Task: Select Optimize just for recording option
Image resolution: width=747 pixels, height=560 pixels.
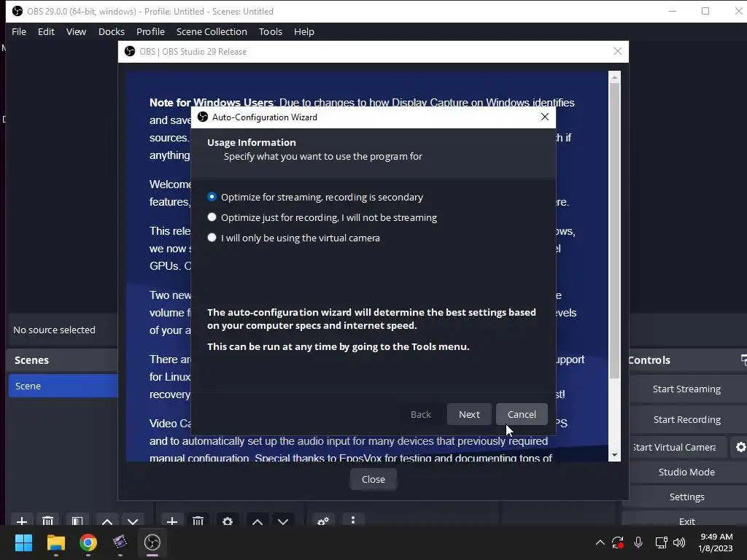Action: (322, 217)
